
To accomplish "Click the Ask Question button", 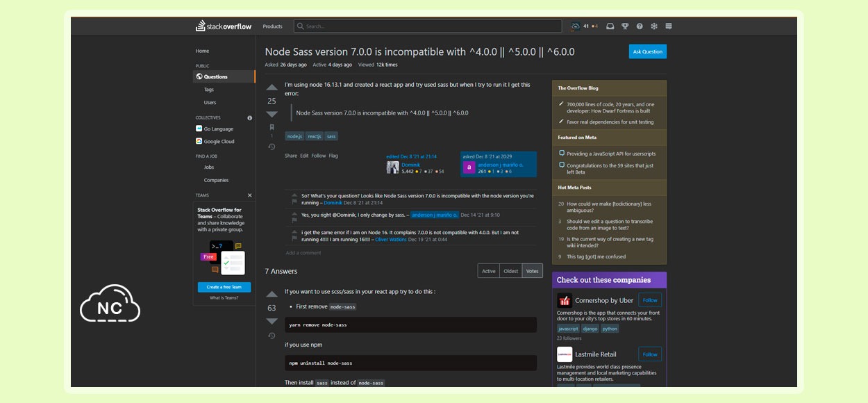I will (x=648, y=51).
